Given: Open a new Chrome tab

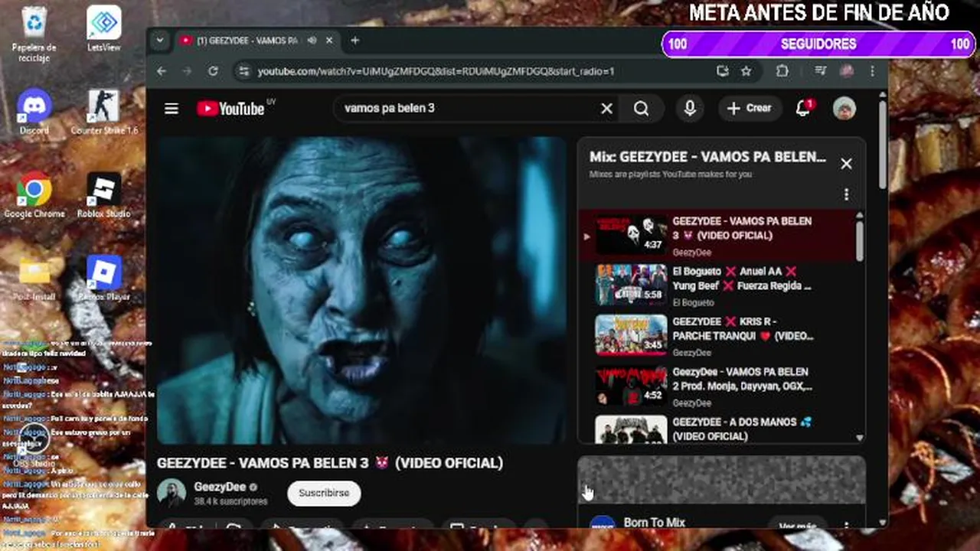Looking at the screenshot, I should 354,41.
